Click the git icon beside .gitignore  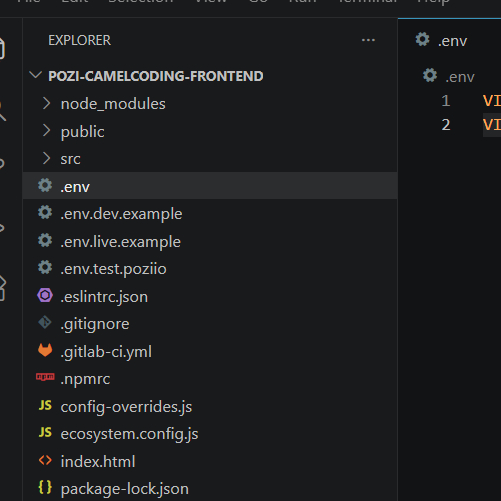click(45, 322)
